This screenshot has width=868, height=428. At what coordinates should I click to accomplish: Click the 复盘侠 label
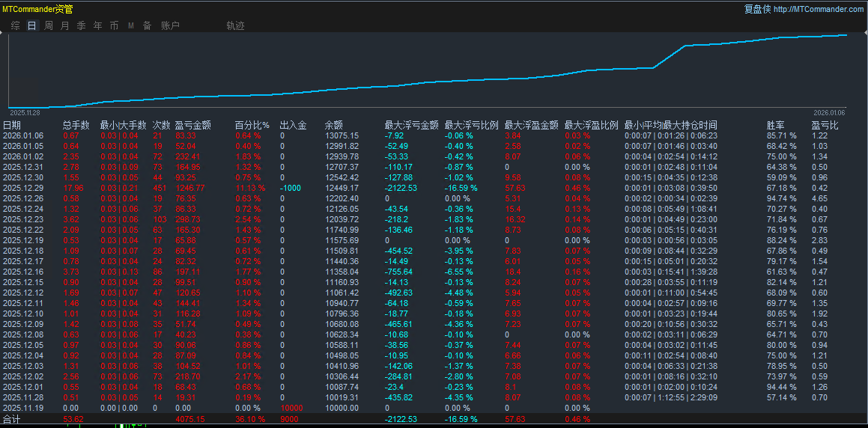pos(756,10)
